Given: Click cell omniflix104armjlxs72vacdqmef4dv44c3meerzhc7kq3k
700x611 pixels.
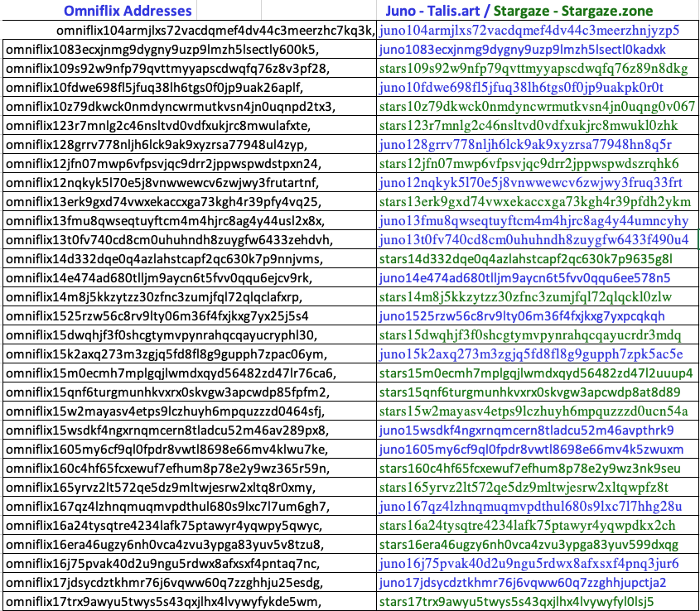Looking at the screenshot, I should 190,30.
